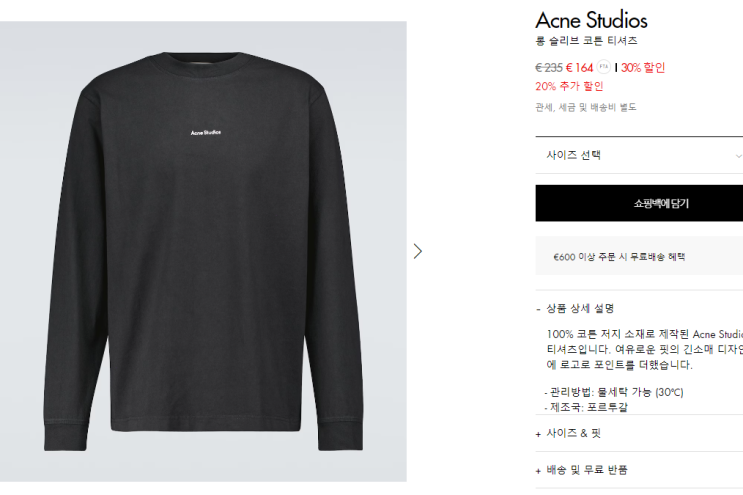This screenshot has width=743, height=495.
Task: Click the 20% 추가 할인 promotion text
Action: (x=569, y=86)
